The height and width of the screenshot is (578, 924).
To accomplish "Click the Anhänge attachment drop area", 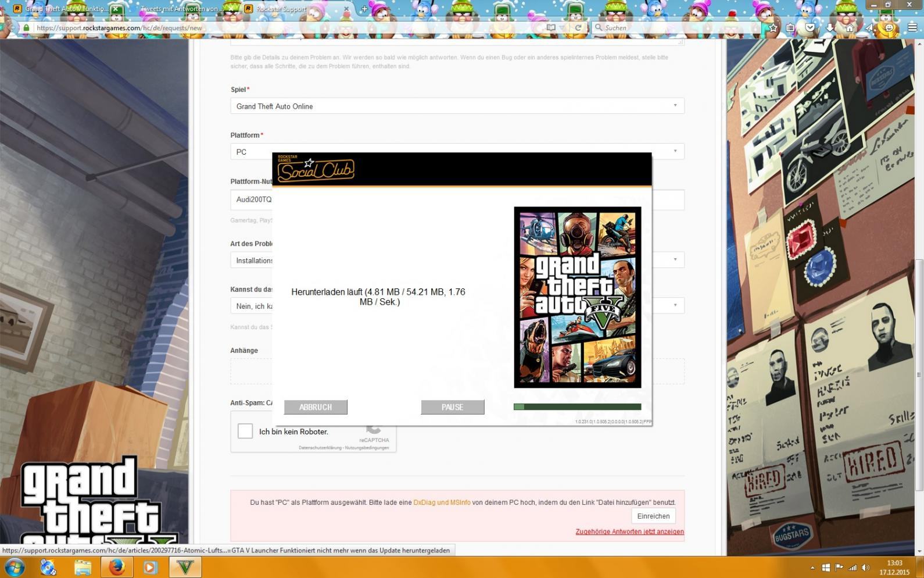I will (457, 371).
